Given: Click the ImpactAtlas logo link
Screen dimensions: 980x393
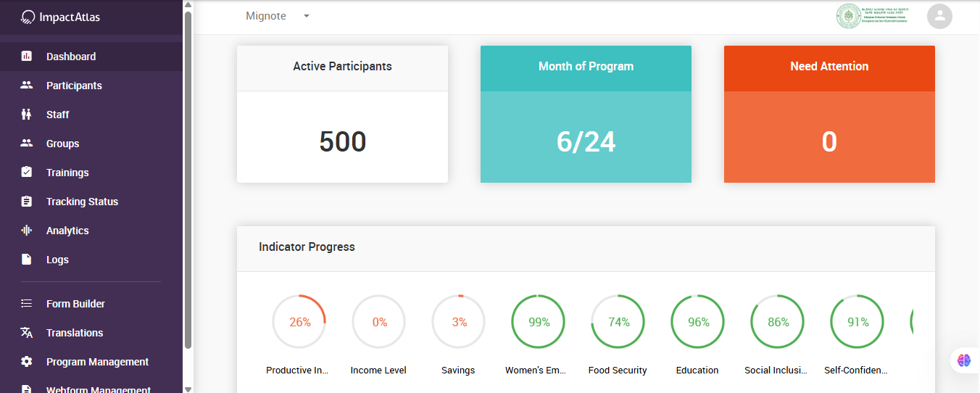Looking at the screenshot, I should [61, 17].
